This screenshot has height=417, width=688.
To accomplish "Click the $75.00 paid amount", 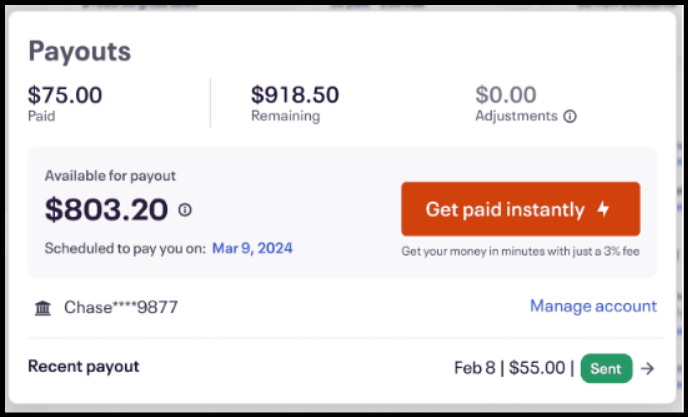I will [x=65, y=95].
